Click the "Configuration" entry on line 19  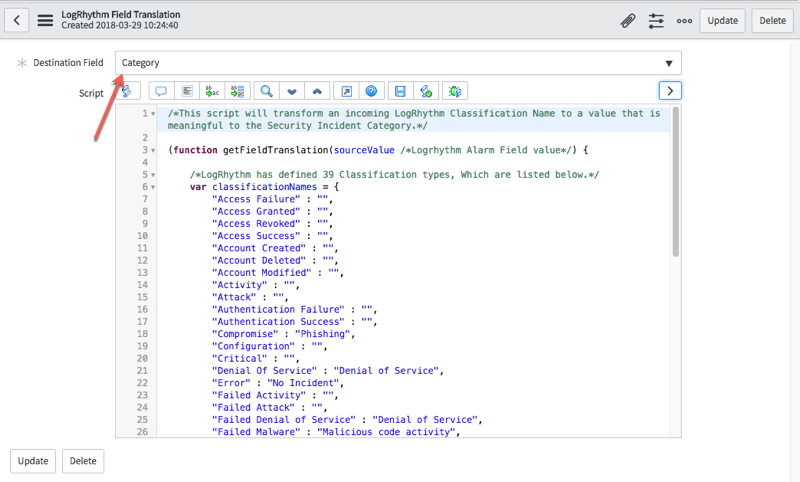269,346
